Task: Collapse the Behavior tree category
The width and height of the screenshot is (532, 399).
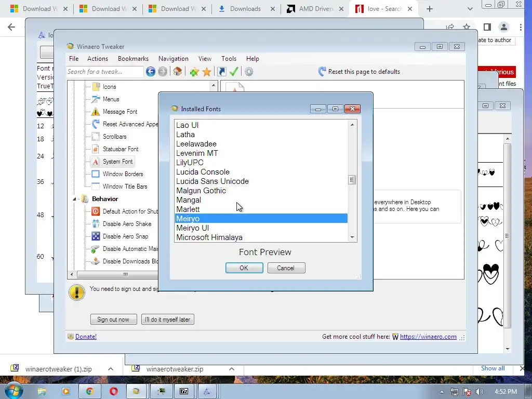Action: (x=74, y=199)
